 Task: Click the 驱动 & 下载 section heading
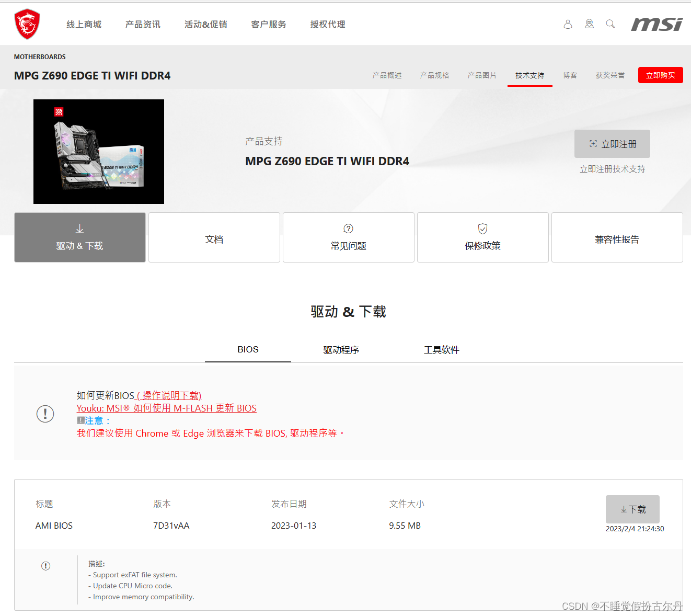pyautogui.click(x=349, y=312)
